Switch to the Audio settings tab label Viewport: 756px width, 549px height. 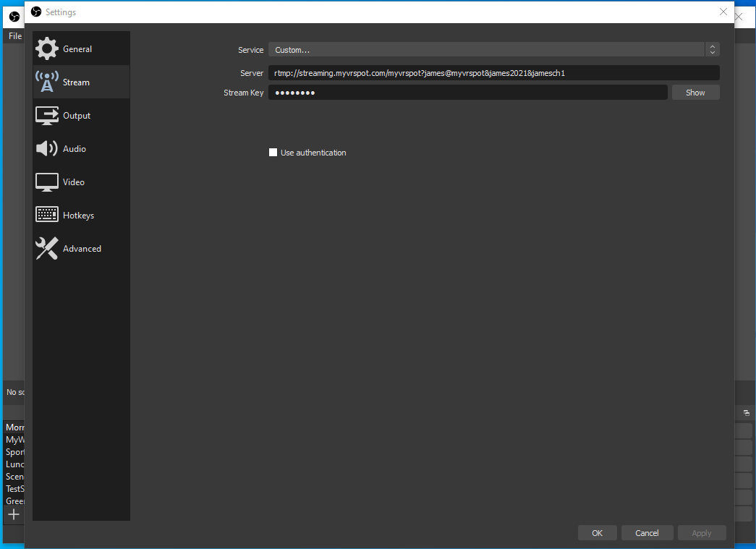[x=75, y=149]
